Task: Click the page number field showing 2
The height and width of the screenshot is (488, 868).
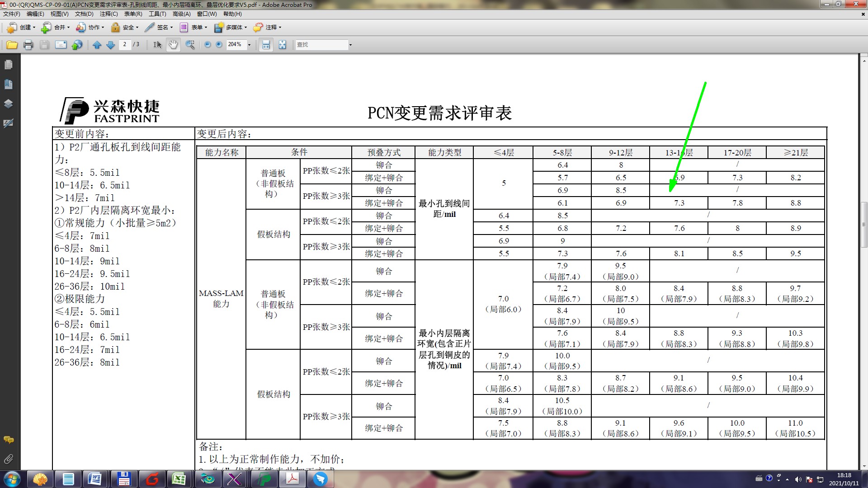Action: point(125,44)
